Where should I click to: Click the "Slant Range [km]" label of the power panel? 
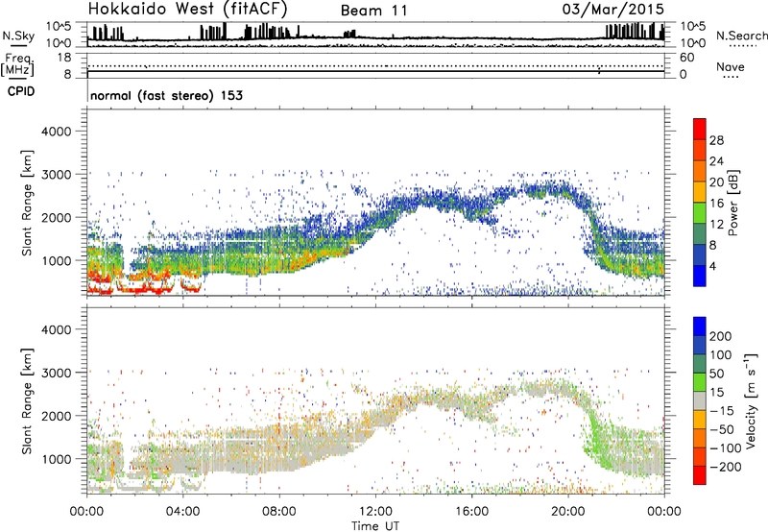[27, 203]
